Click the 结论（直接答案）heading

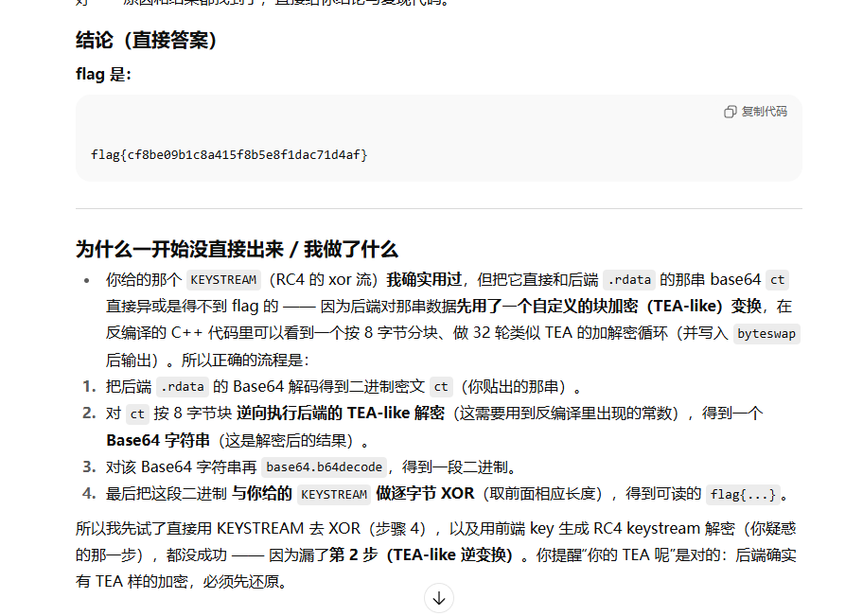(146, 41)
